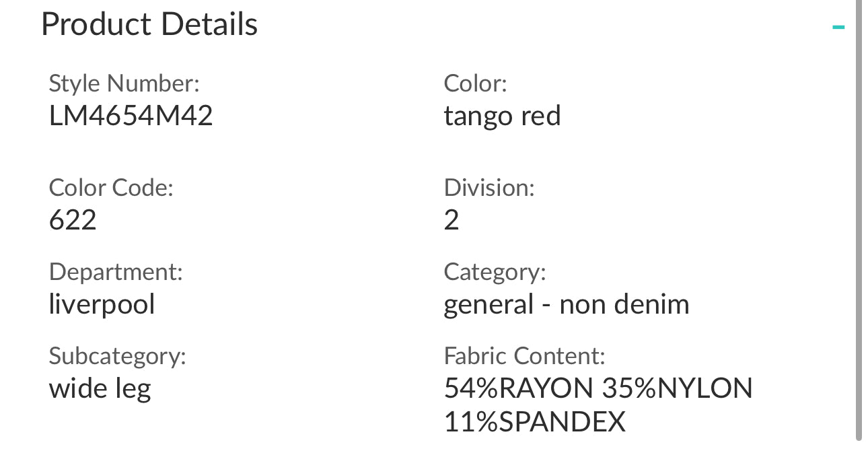Screen dimensions: 868x455
Task: Click the vertical scrollbar on the right
Action: pyautogui.click(x=859, y=222)
